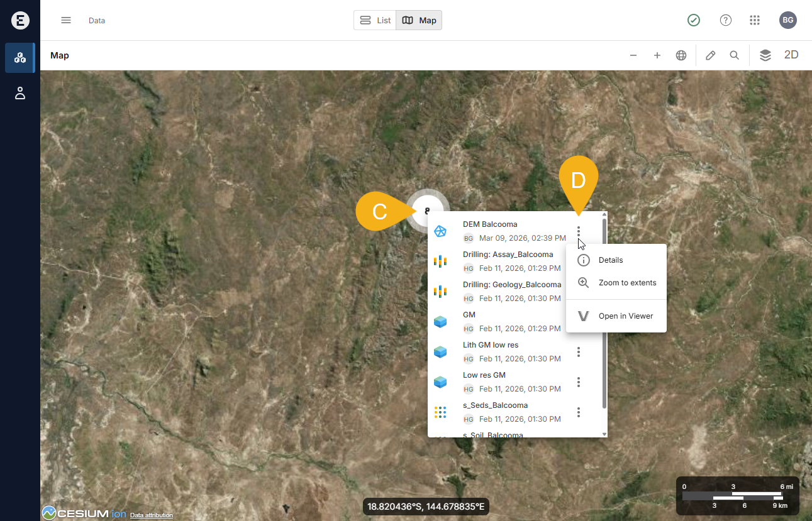This screenshot has width=812, height=521.
Task: Open the Data attribution link
Action: pyautogui.click(x=151, y=515)
